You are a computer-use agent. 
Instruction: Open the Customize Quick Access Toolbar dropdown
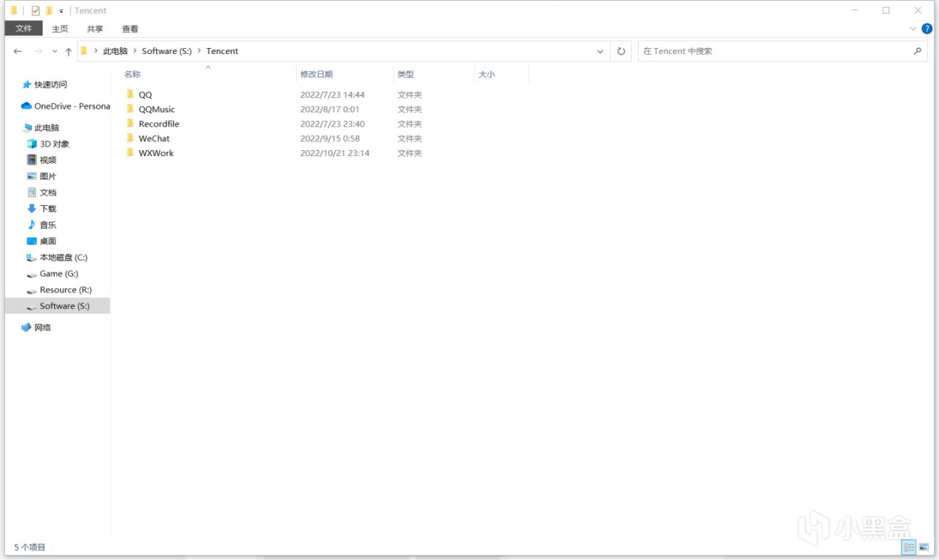[x=61, y=11]
